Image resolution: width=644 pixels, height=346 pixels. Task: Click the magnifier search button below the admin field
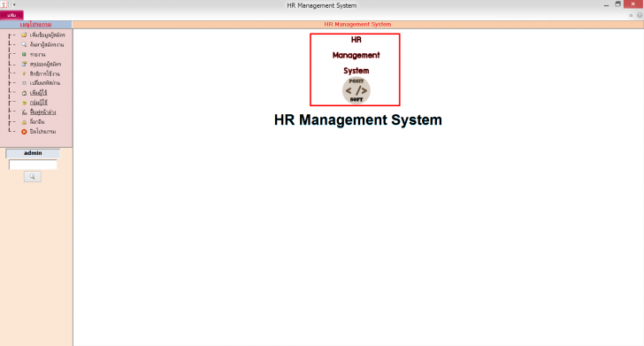33,177
